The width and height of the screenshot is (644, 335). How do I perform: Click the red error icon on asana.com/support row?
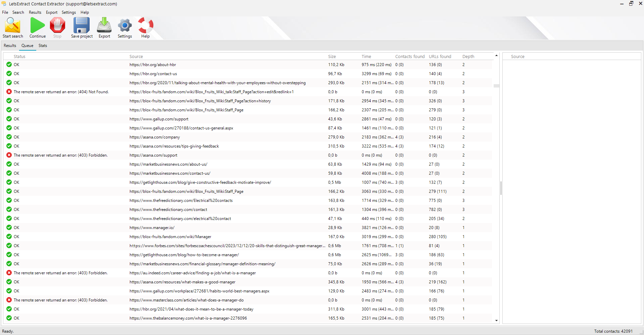[9, 155]
